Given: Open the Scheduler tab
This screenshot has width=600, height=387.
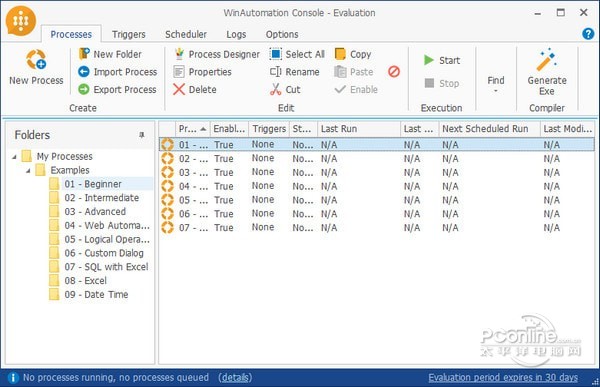Looking at the screenshot, I should tap(186, 34).
